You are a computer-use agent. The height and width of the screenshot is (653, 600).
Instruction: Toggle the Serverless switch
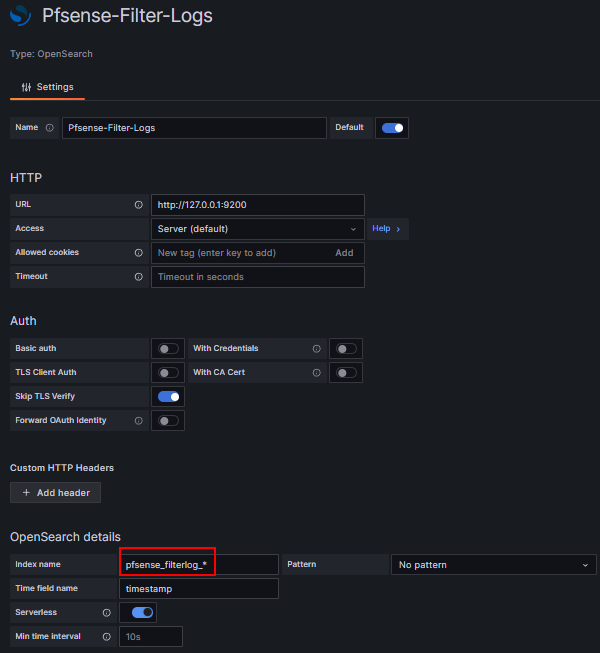click(142, 612)
